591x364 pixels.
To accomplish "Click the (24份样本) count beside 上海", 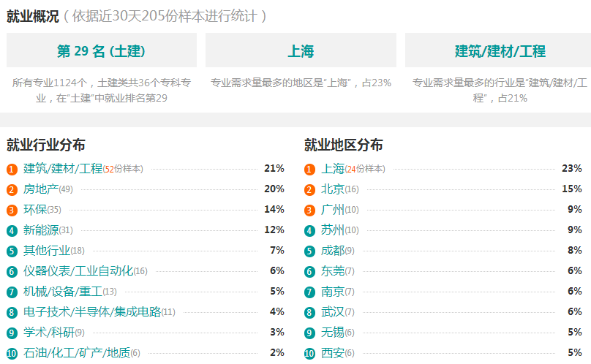I will coord(365,169).
